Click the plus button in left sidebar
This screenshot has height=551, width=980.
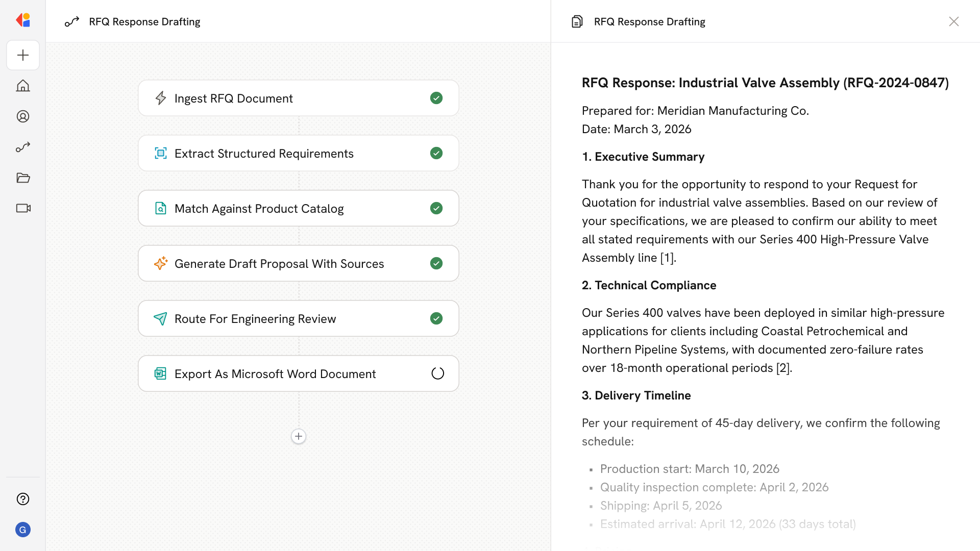(x=23, y=55)
